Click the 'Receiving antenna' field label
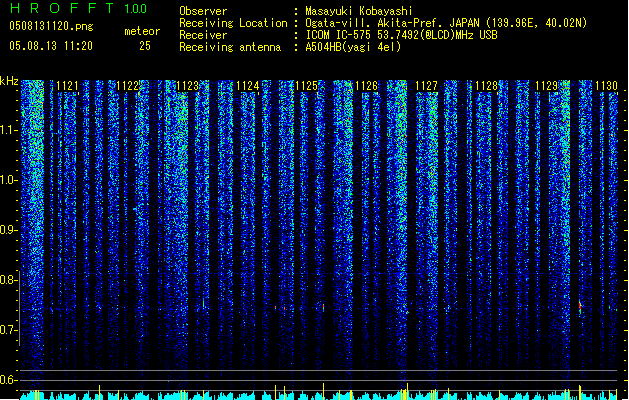The image size is (629, 400). click(x=230, y=47)
